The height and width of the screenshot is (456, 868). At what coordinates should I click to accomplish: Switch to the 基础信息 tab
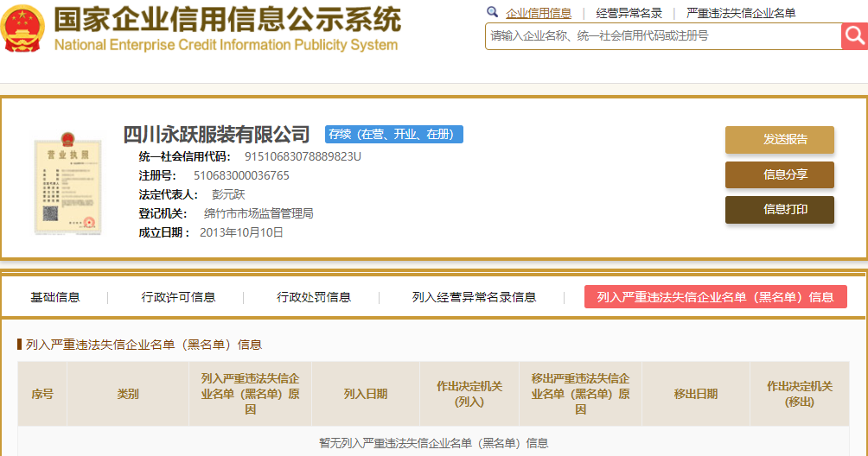pos(54,297)
